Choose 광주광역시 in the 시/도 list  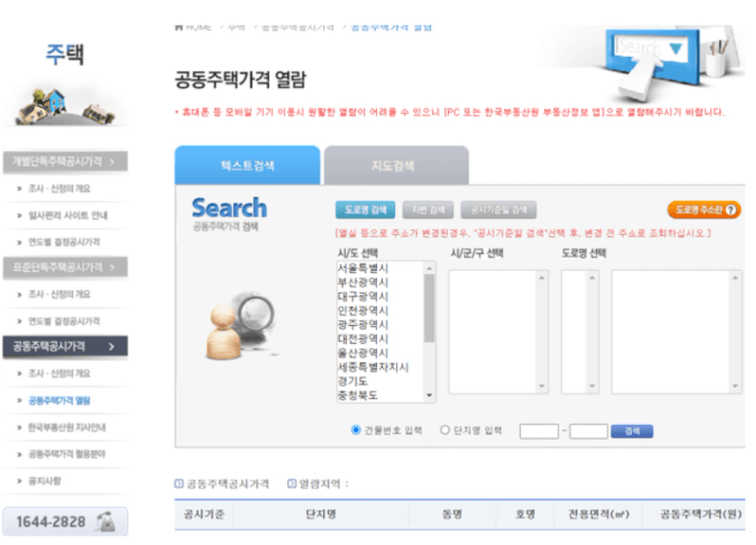363,324
